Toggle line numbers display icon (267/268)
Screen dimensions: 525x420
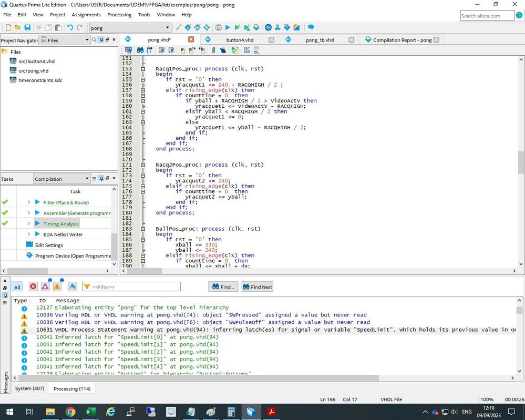pos(246,50)
